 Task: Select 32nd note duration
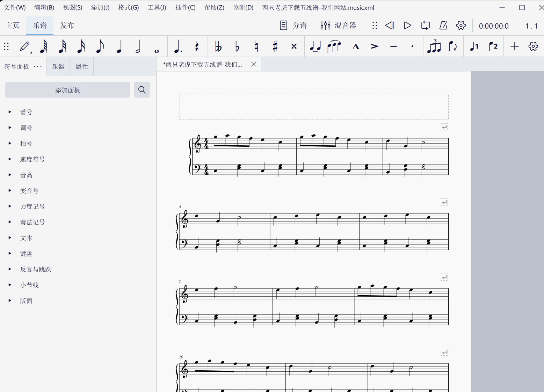pyautogui.click(x=63, y=46)
